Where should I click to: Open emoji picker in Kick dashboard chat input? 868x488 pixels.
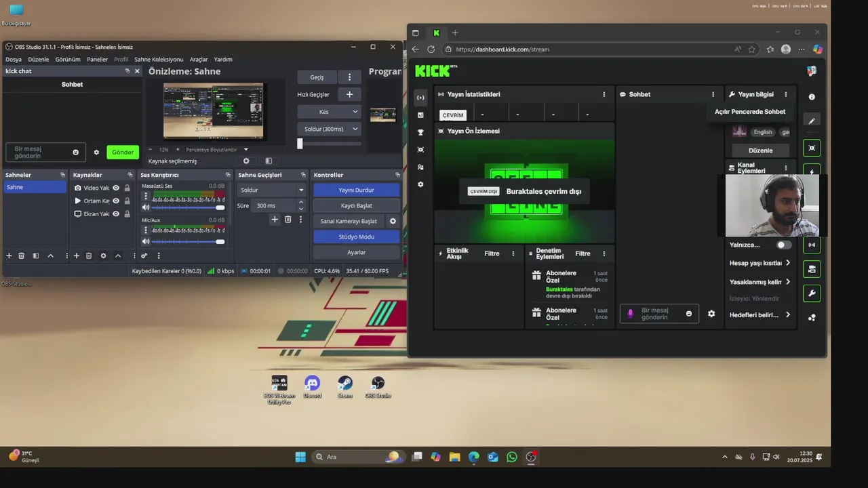(689, 314)
